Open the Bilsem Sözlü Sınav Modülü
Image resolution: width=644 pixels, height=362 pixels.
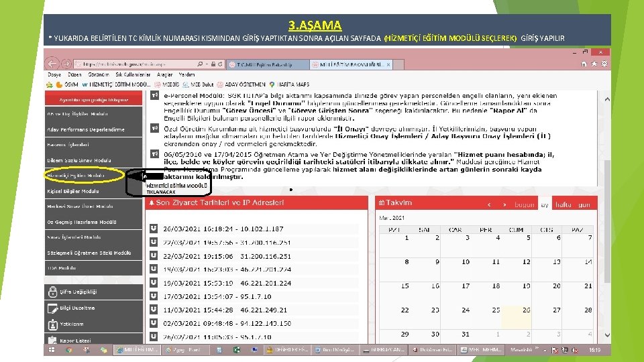click(x=94, y=160)
